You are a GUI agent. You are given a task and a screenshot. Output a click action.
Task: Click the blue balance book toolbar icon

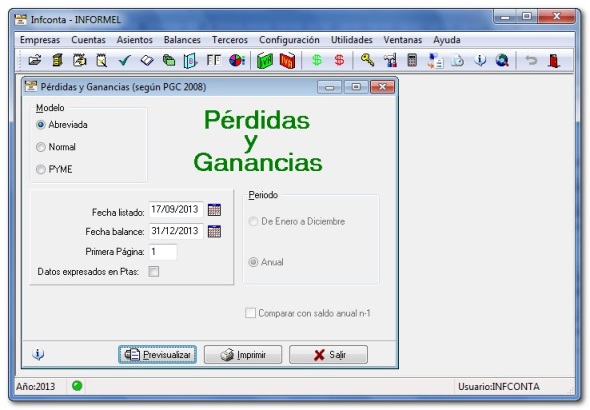191,61
